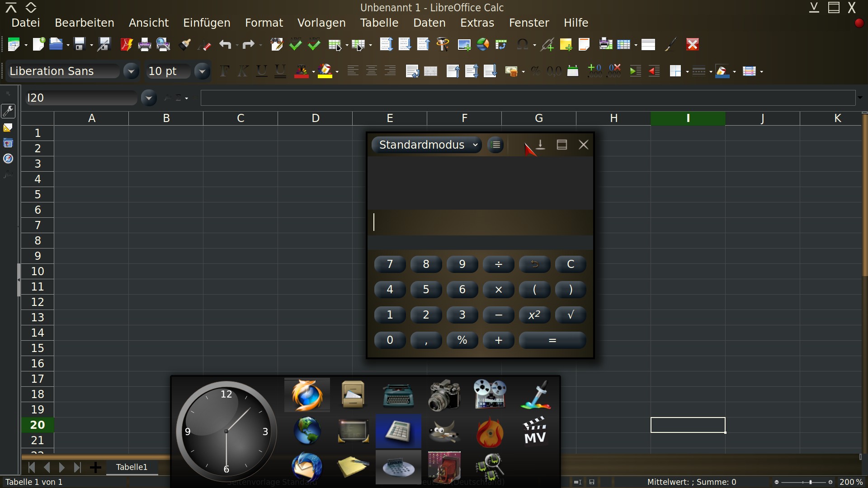Open Thunderbird mail from the dock
Image resolution: width=868 pixels, height=488 pixels.
(x=307, y=466)
